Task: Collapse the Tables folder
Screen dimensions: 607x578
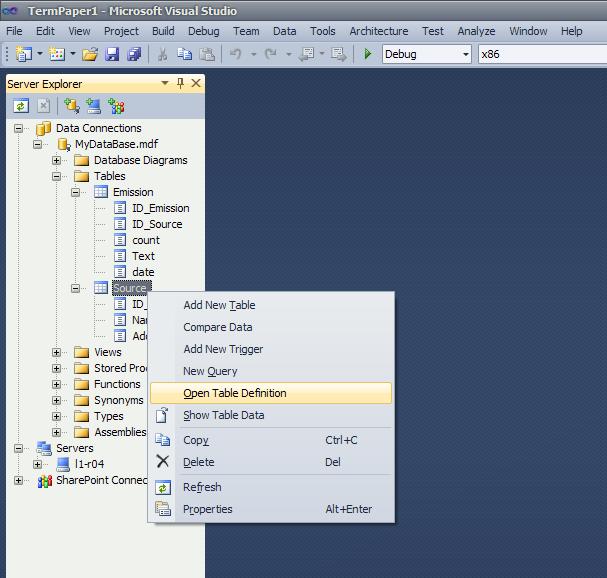Action: pos(57,176)
